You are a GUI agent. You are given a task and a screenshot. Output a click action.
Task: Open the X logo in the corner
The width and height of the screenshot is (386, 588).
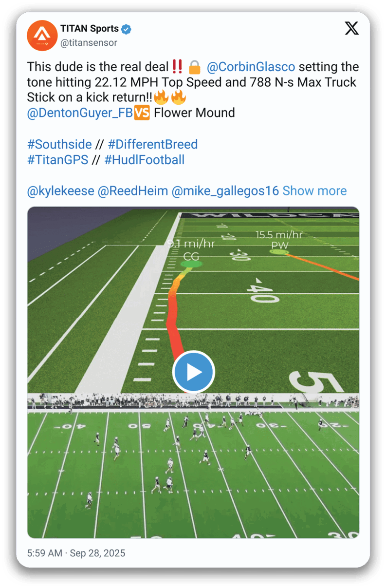pos(351,29)
